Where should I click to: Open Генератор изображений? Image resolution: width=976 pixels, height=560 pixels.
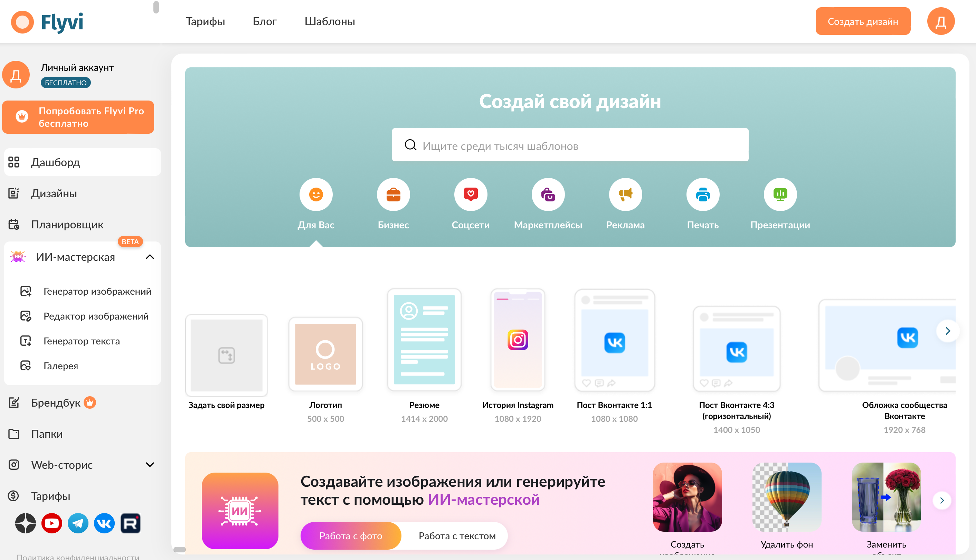point(86,291)
